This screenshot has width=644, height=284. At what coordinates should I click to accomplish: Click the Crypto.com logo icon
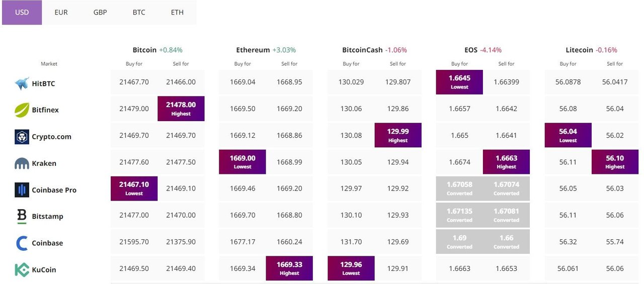(22, 137)
